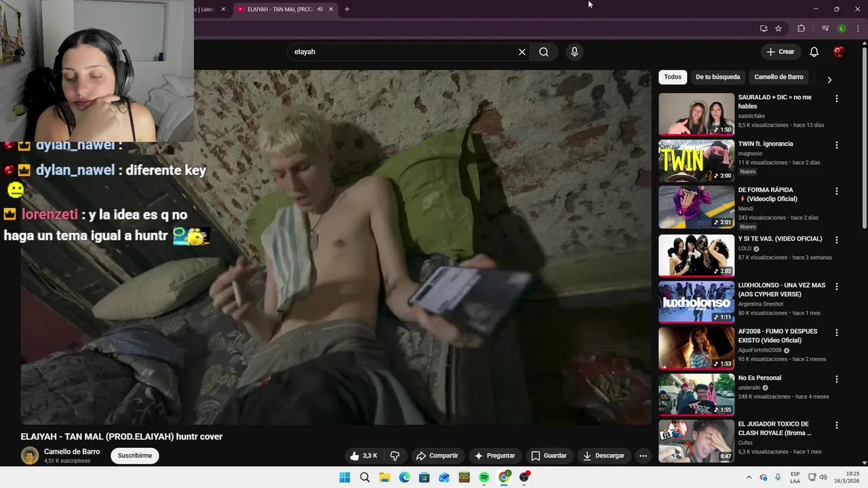Show more filter chips with the arrow
The image size is (868, 488).
pyautogui.click(x=829, y=79)
